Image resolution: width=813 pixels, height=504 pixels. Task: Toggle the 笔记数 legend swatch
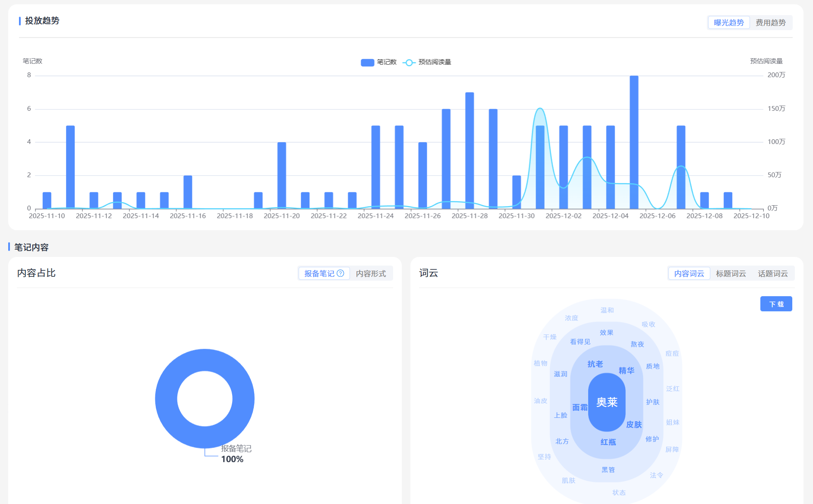[367, 63]
